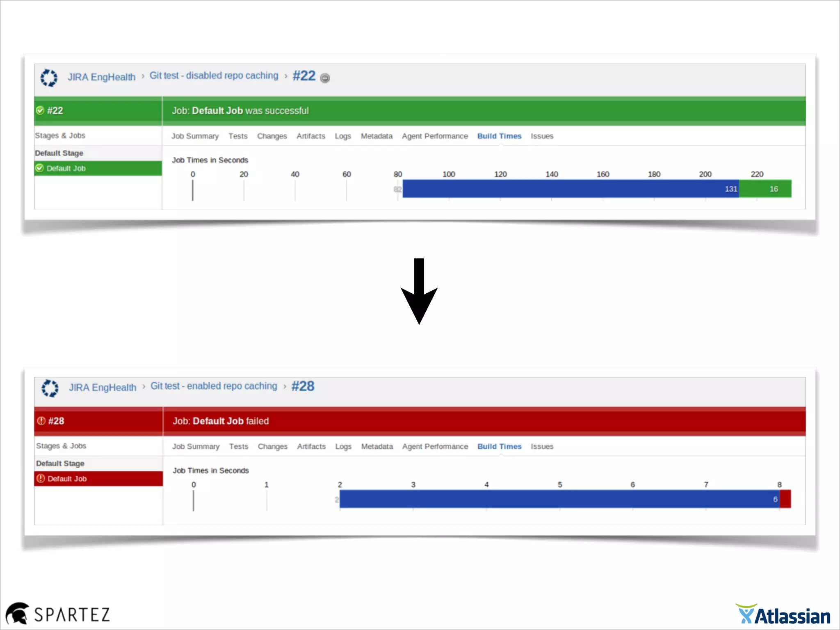Click green success icon next to #22
840x630 pixels.
40,110
